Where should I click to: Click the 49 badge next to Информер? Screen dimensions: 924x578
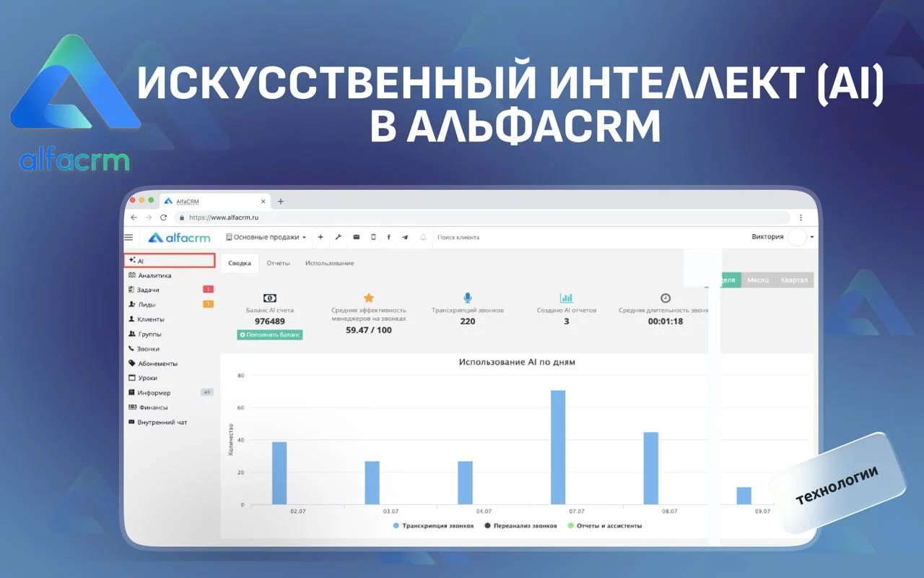(207, 392)
